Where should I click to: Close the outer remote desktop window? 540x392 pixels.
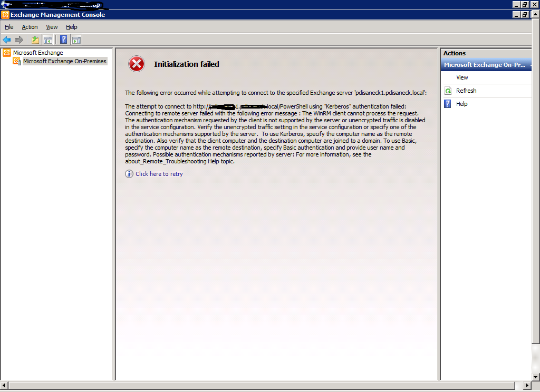[x=535, y=4]
